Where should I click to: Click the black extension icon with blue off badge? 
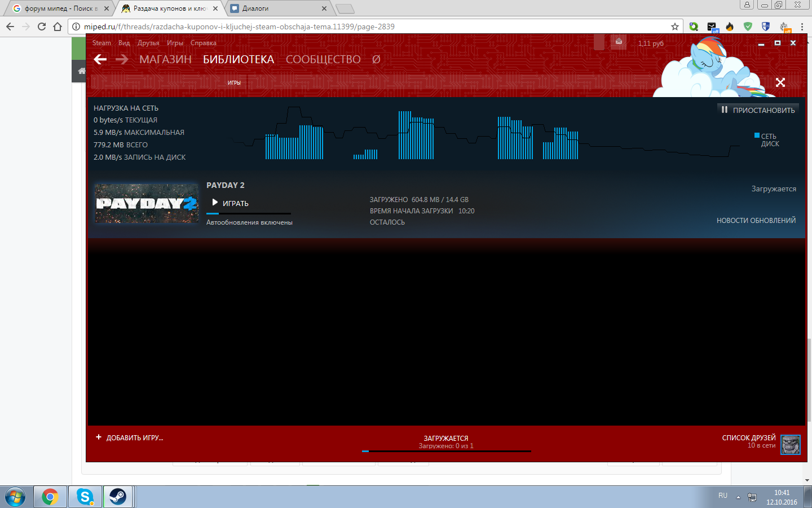click(712, 27)
